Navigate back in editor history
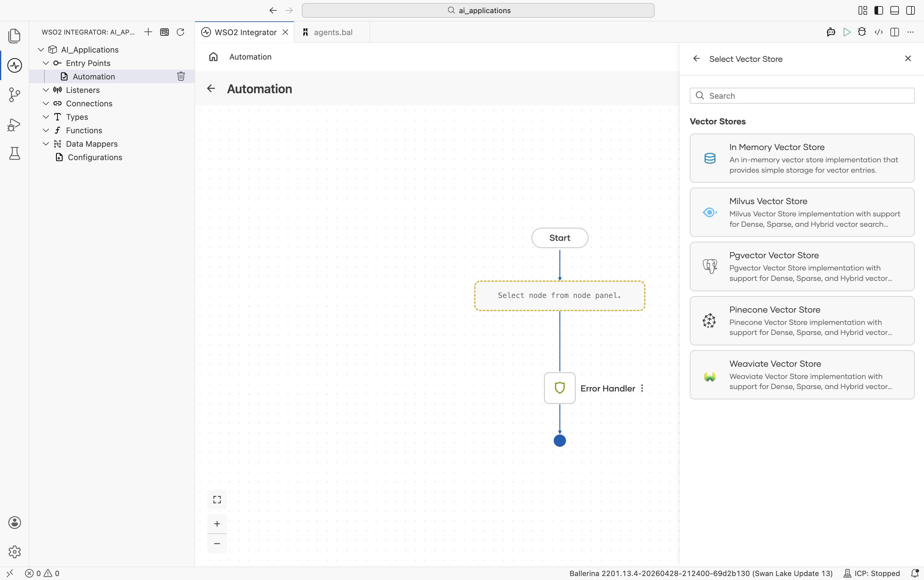Screen dimensions: 924x580 point(273,10)
